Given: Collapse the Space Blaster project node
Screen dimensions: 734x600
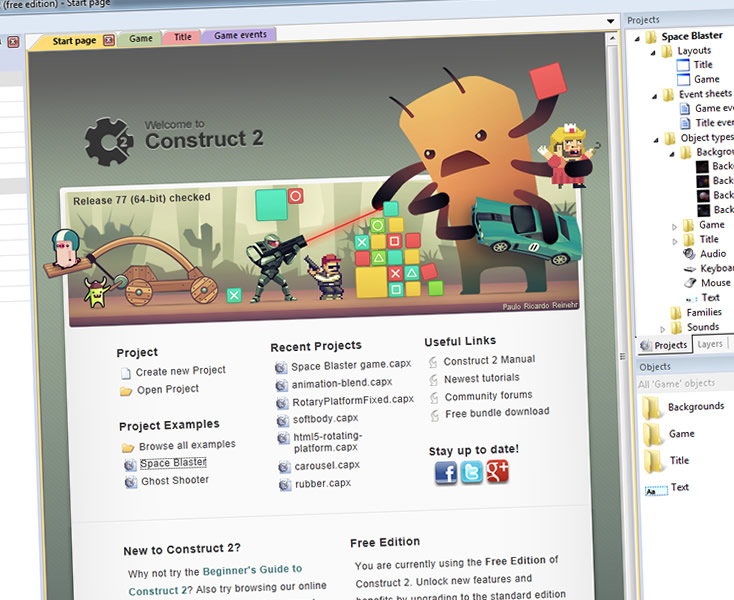Looking at the screenshot, I should point(637,38).
